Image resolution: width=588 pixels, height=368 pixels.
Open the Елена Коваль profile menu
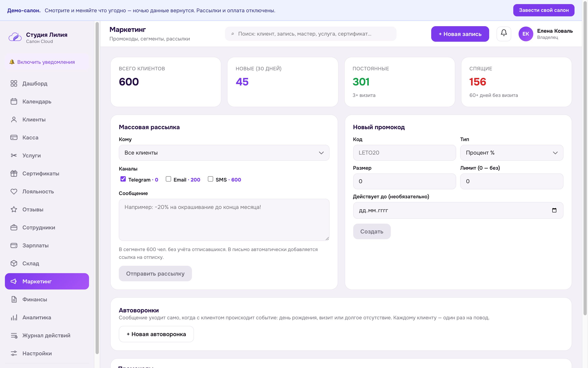(546, 34)
